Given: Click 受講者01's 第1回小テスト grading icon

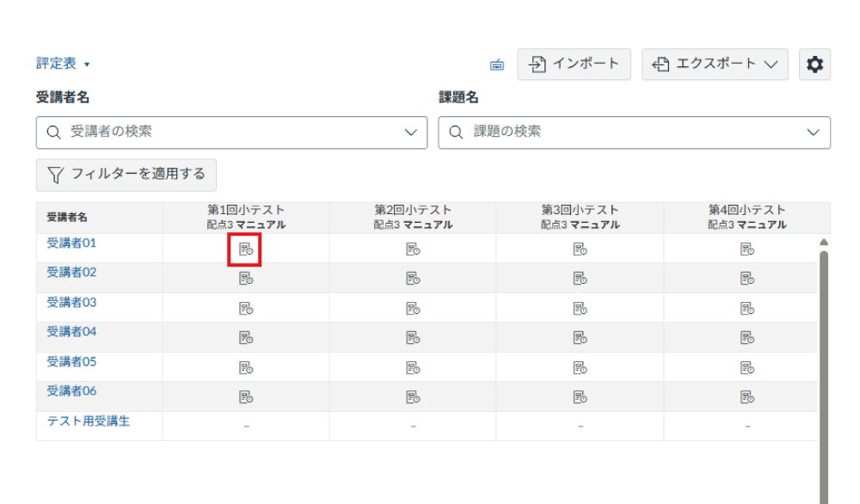Looking at the screenshot, I should click(246, 249).
